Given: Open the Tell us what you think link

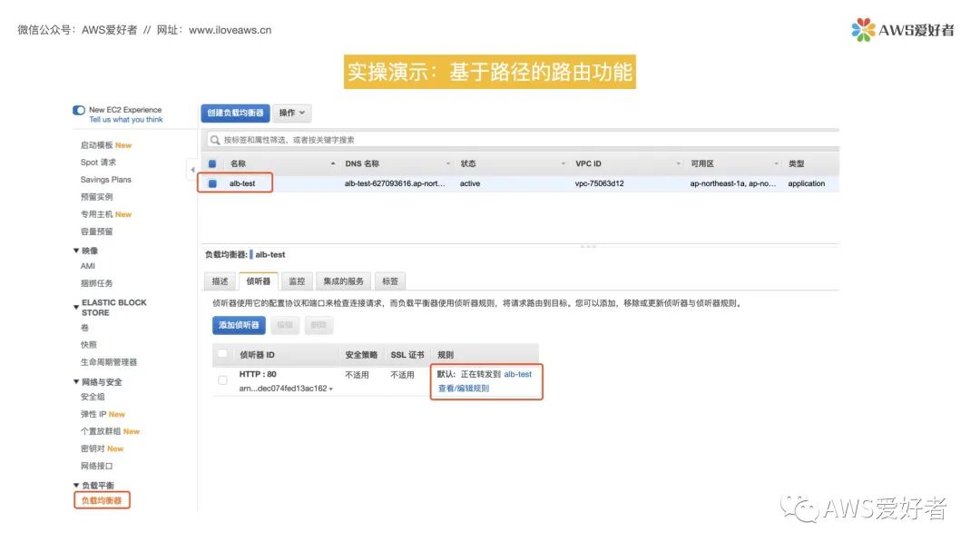Looking at the screenshot, I should pos(125,120).
